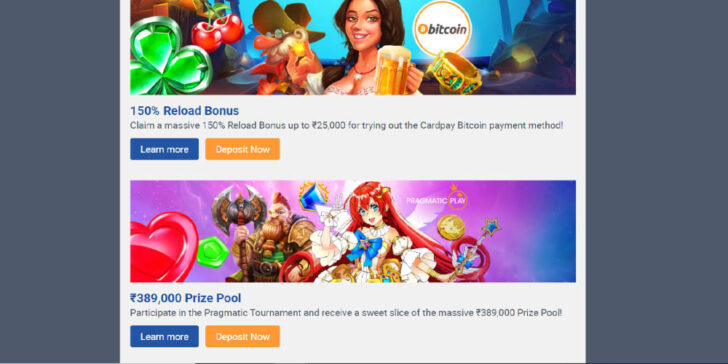Click the Pragmatic Play logo
This screenshot has height=364, width=728.
click(x=436, y=198)
